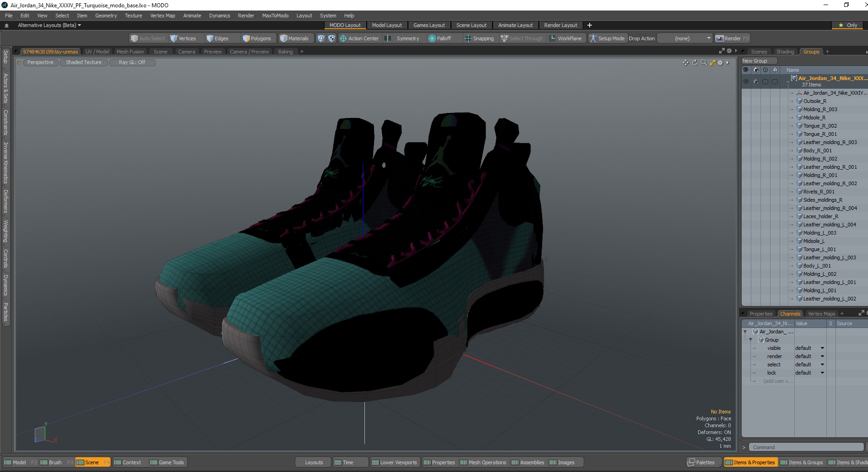Toggle the star Only button
Image resolution: width=868 pixels, height=472 pixels.
848,25
